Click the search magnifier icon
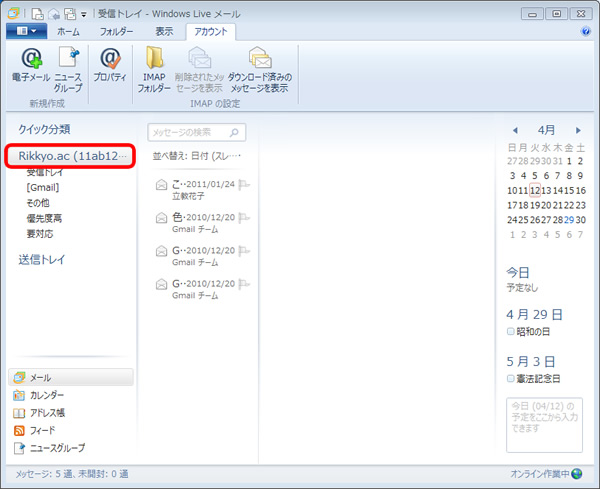The width and height of the screenshot is (600, 489). click(234, 132)
